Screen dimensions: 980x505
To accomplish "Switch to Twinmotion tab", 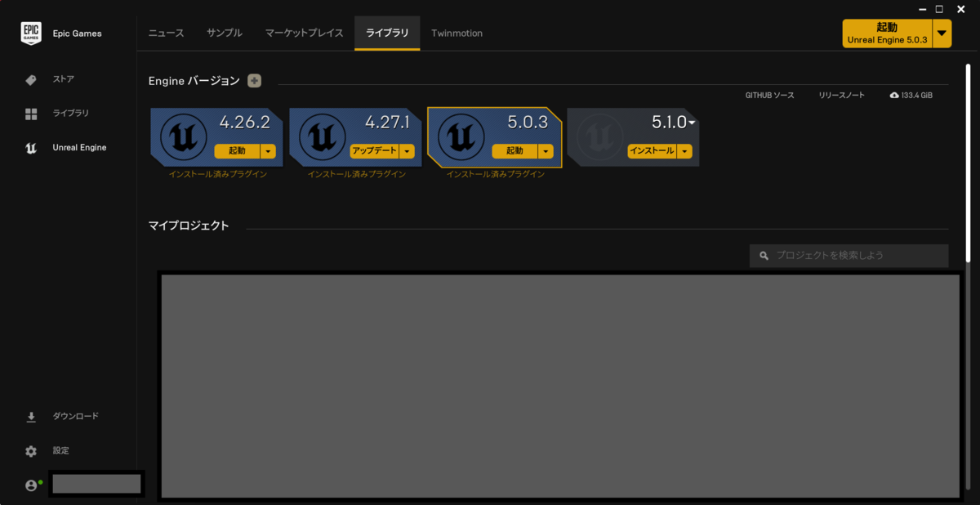I will 457,34.
